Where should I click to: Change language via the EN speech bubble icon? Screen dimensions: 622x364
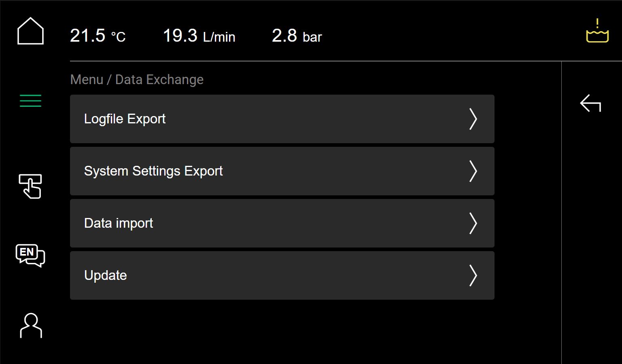pyautogui.click(x=30, y=256)
